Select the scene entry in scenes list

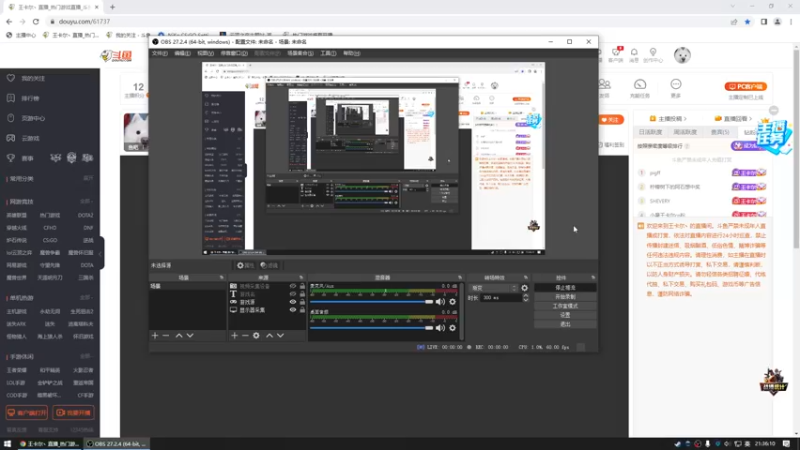pyautogui.click(x=187, y=286)
